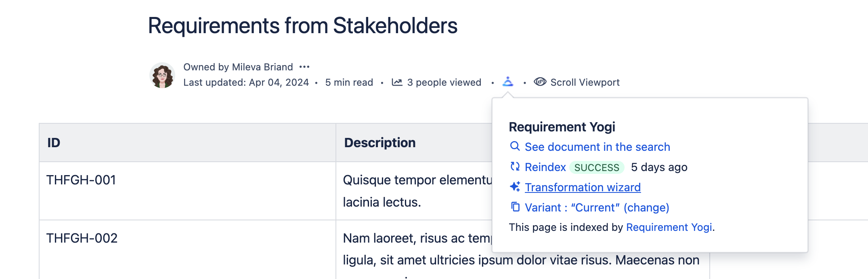868x279 pixels.
Task: Click the magnifier search icon in popup
Action: (515, 146)
